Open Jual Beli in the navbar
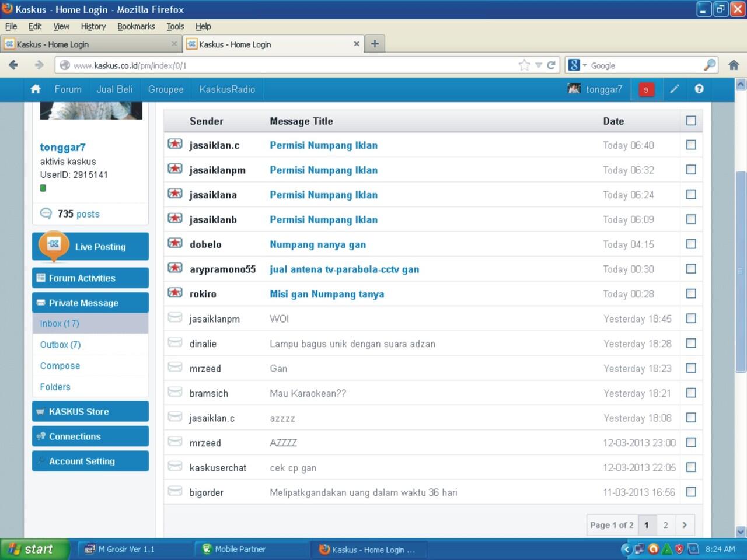Screen dimensions: 747x560 coord(114,89)
